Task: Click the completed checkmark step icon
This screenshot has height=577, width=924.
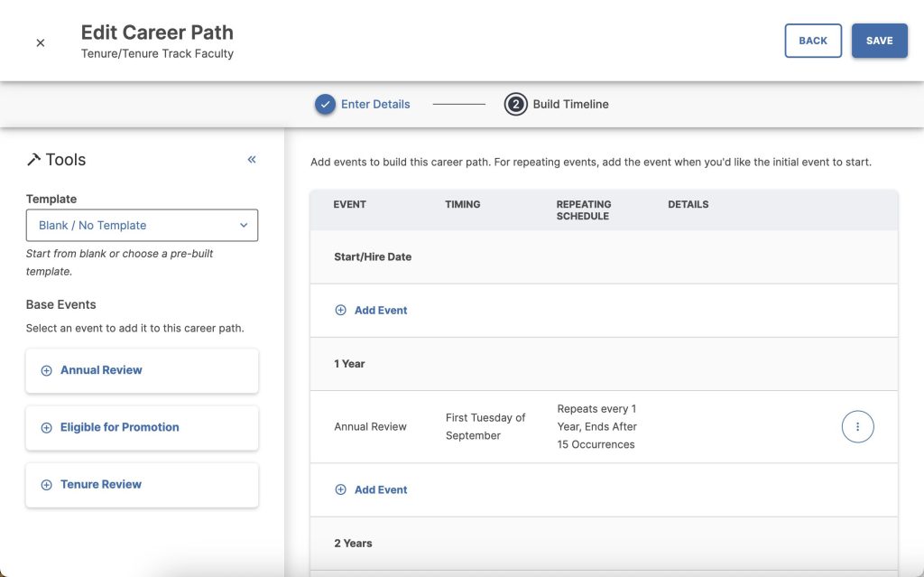Action: (x=325, y=105)
